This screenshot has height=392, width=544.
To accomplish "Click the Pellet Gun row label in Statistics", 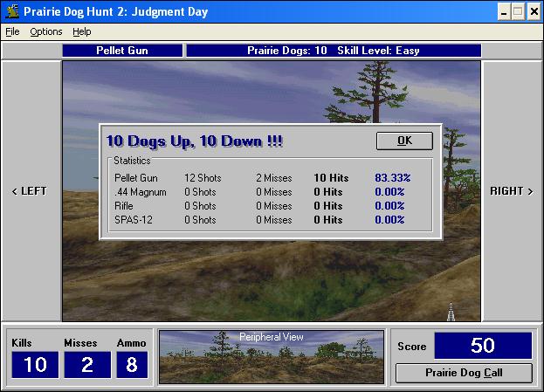I will tap(136, 178).
